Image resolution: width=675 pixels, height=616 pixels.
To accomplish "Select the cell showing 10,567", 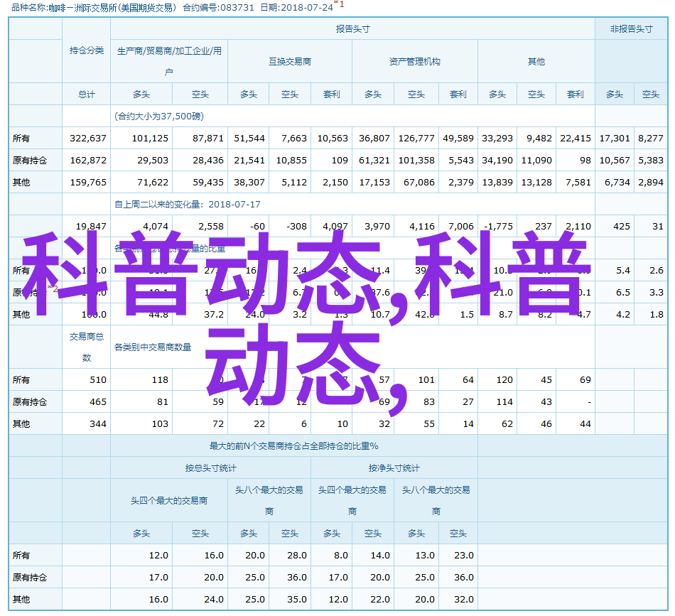I will pyautogui.click(x=615, y=160).
